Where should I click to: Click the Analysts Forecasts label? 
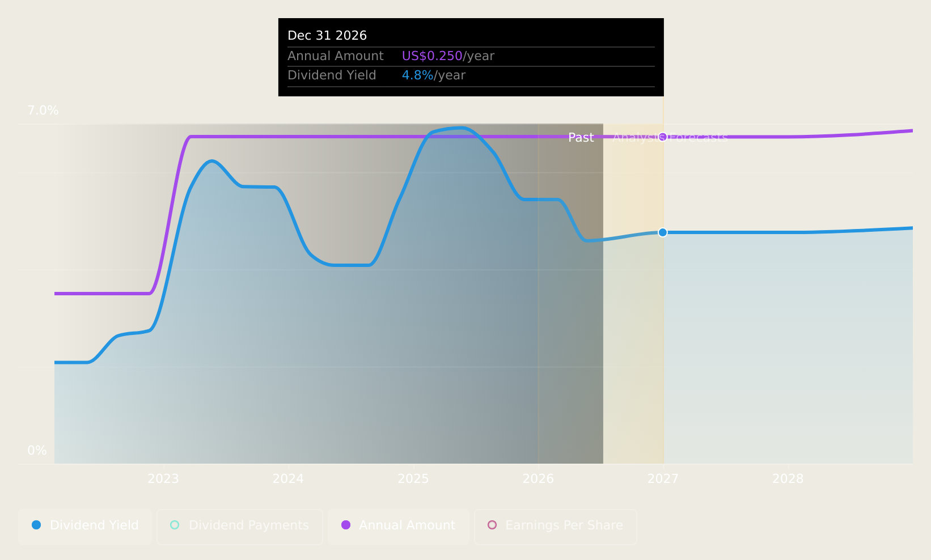670,138
